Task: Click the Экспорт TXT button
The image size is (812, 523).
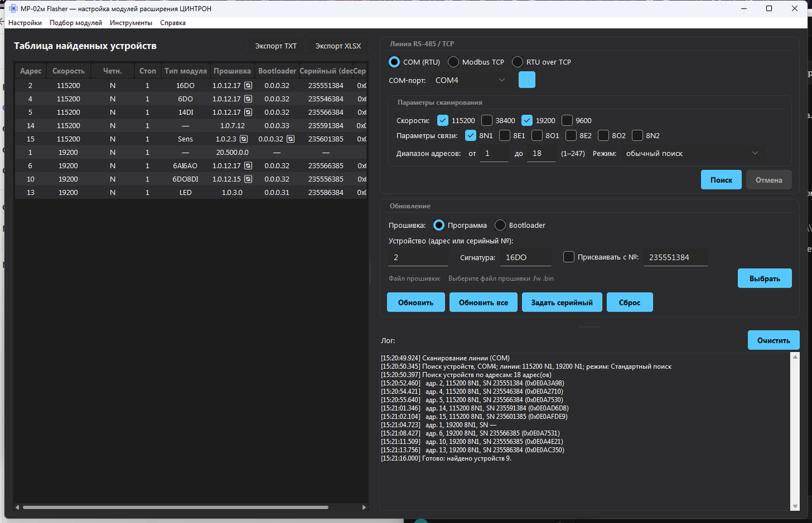Action: click(x=276, y=46)
